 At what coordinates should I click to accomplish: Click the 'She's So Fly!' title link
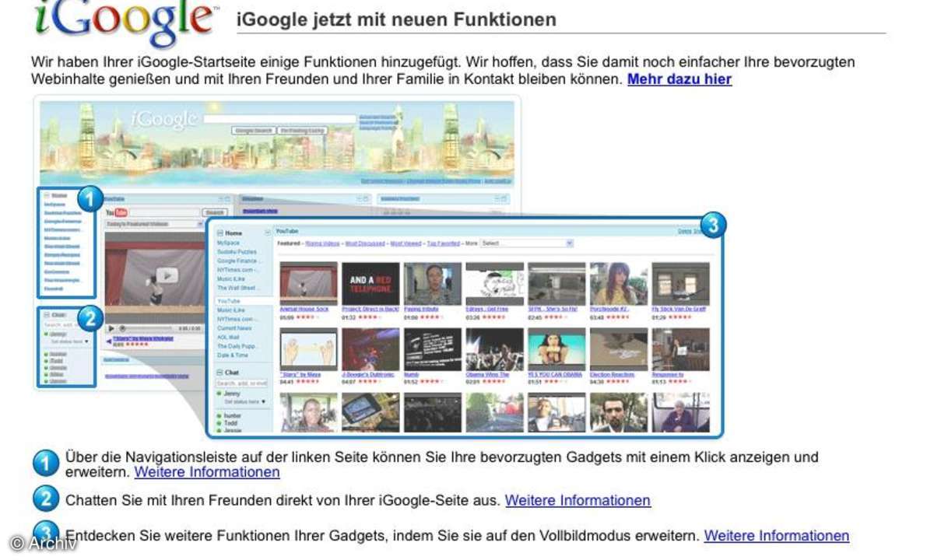[x=553, y=309]
